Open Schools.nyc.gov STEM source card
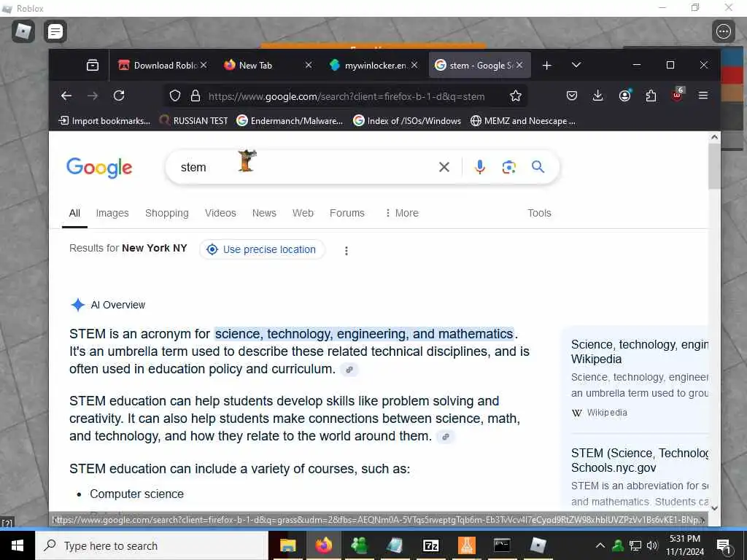This screenshot has width=747, height=560. pyautogui.click(x=639, y=477)
